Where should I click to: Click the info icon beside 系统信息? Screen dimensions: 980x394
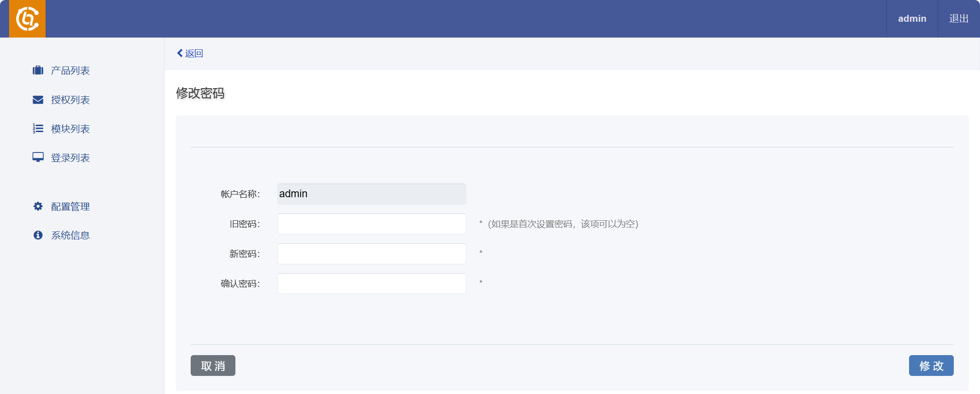(x=38, y=235)
